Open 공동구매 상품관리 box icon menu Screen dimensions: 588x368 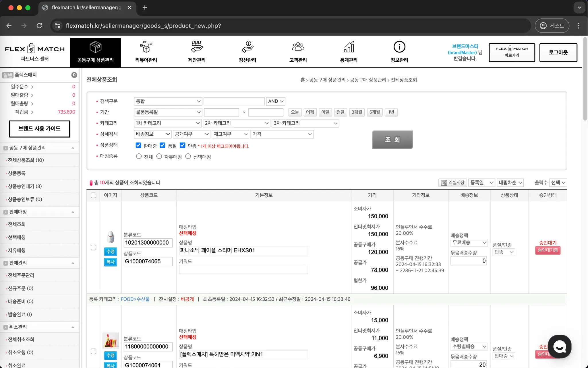coord(95,47)
